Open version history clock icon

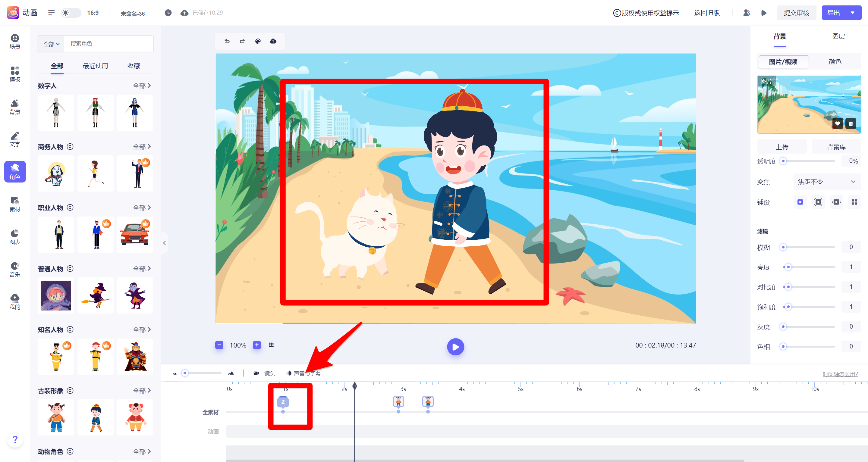tap(168, 13)
